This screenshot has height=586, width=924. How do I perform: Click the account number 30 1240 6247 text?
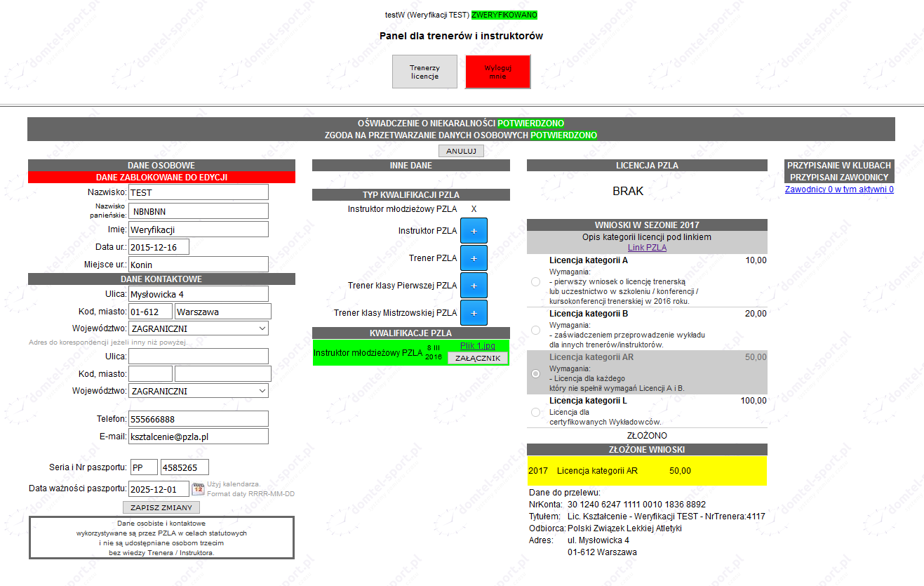coord(637,504)
